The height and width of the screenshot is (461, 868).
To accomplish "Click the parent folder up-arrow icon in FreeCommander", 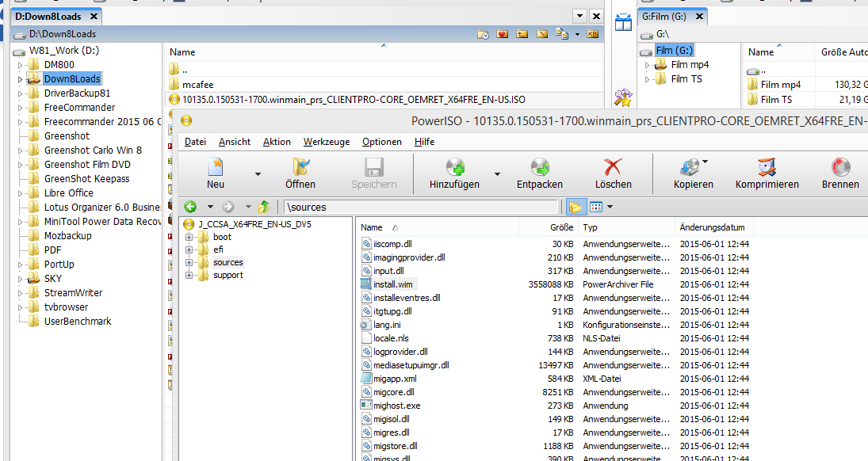I will tap(522, 34).
